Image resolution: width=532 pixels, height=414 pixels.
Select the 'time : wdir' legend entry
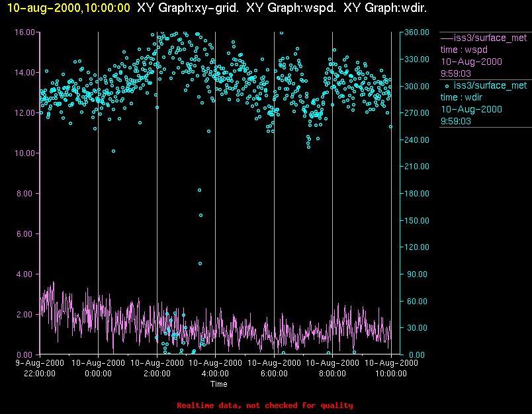461,98
